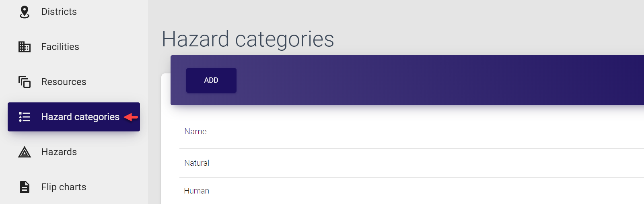Viewport: 644px width, 204px height.
Task: Select the Resources sidebar label
Action: (64, 82)
